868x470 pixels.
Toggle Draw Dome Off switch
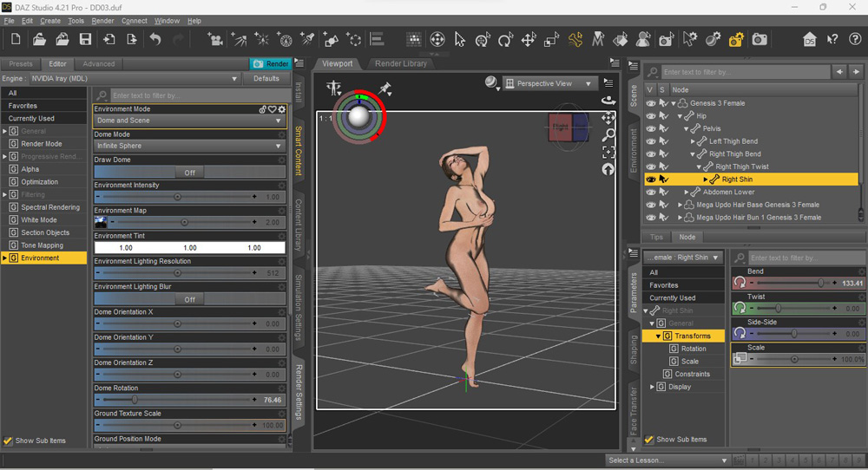189,173
